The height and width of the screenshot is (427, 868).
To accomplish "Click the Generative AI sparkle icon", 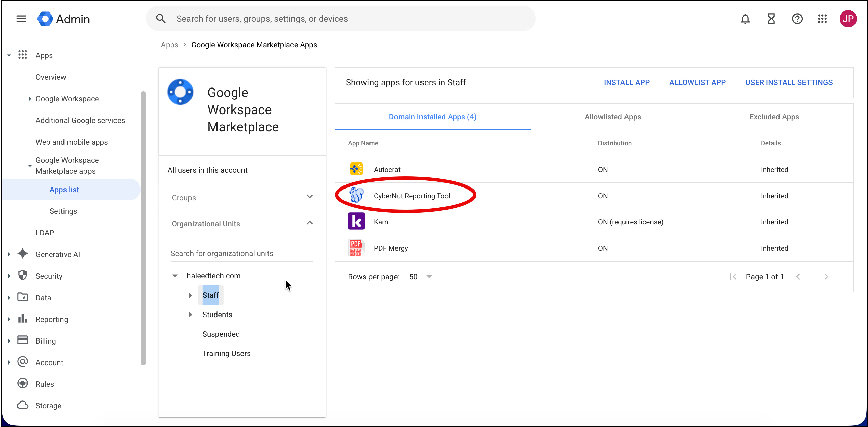I will [23, 253].
